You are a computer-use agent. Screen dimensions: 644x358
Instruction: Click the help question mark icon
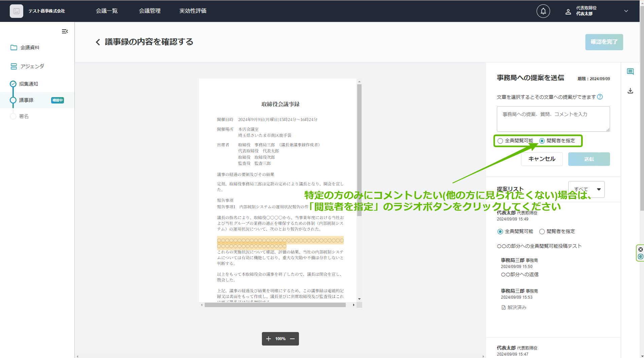point(600,97)
